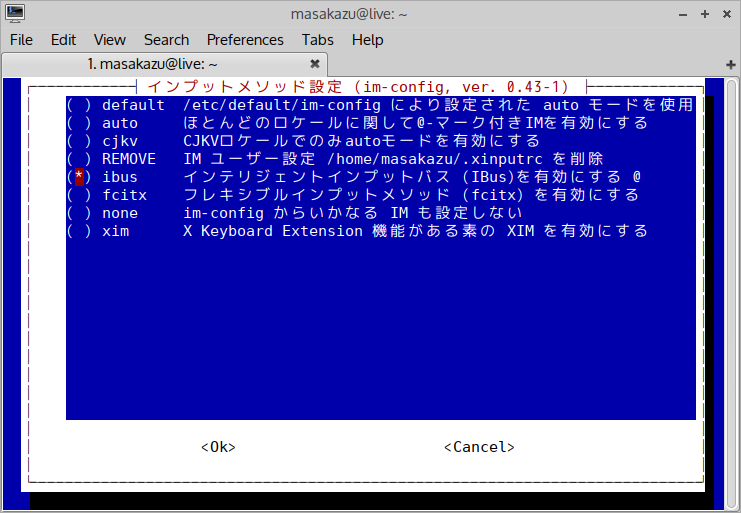Screen dimensions: 741x513
Task: Click the '/etc/default/im-config' description text
Action: 282,105
